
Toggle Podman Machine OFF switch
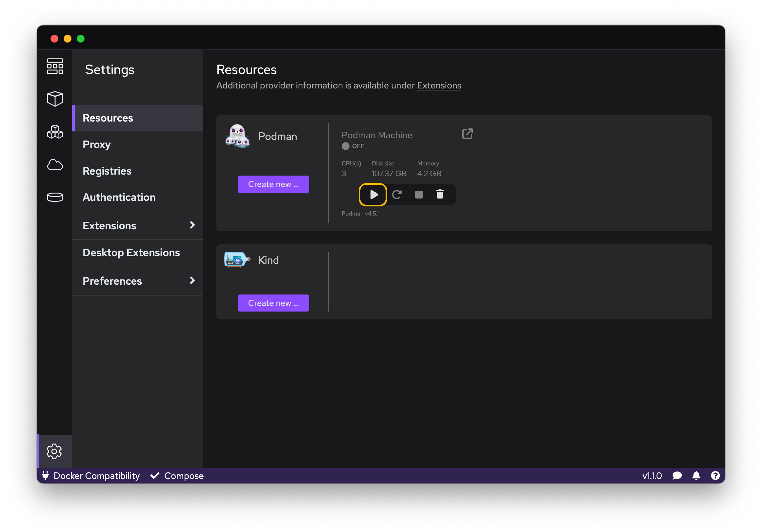coord(352,146)
